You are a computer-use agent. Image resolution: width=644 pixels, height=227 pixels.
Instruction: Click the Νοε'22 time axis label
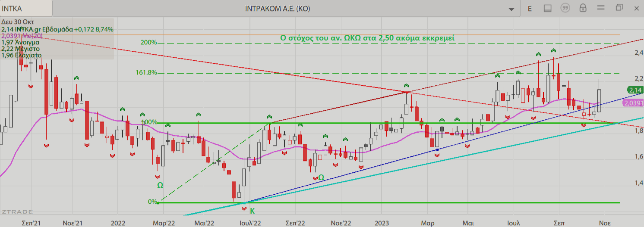pyautogui.click(x=341, y=223)
